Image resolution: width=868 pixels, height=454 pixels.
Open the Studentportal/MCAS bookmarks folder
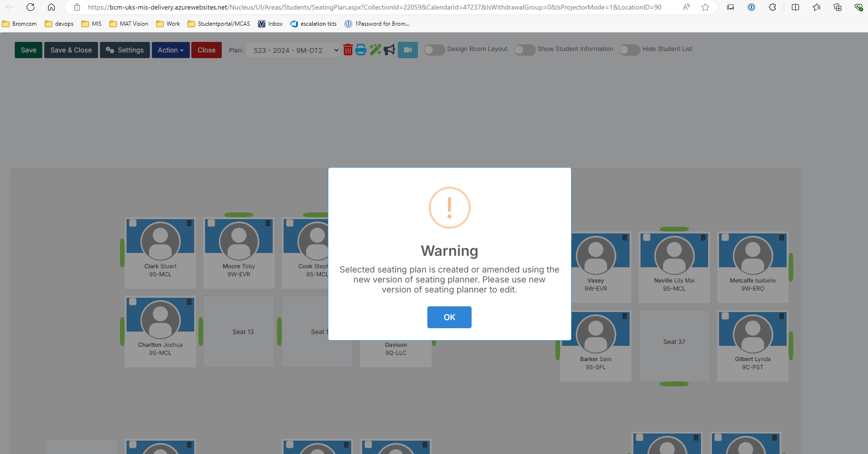coord(219,24)
